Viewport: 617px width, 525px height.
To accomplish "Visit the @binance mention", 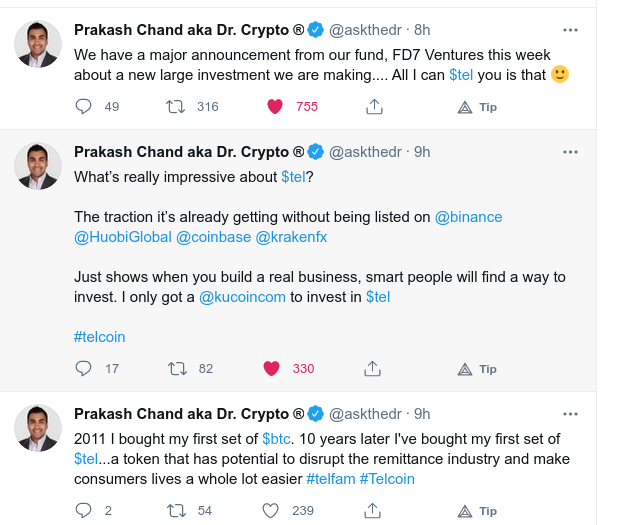I will click(468, 217).
